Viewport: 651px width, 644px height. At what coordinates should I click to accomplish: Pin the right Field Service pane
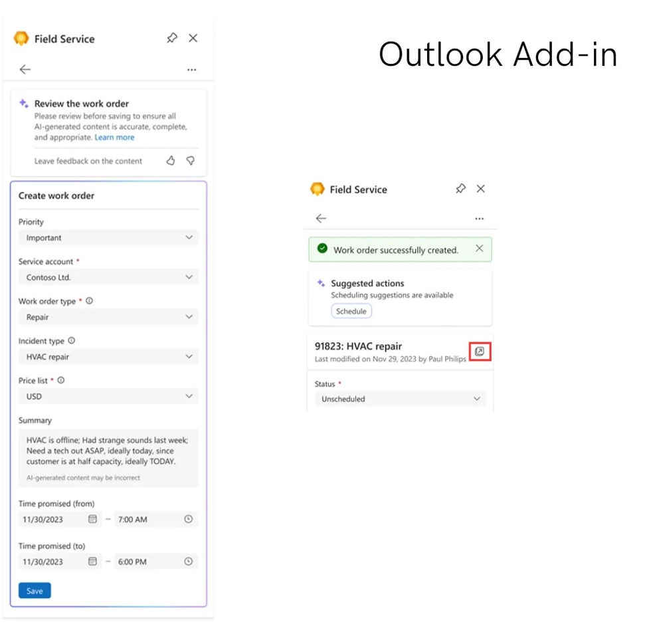[460, 189]
